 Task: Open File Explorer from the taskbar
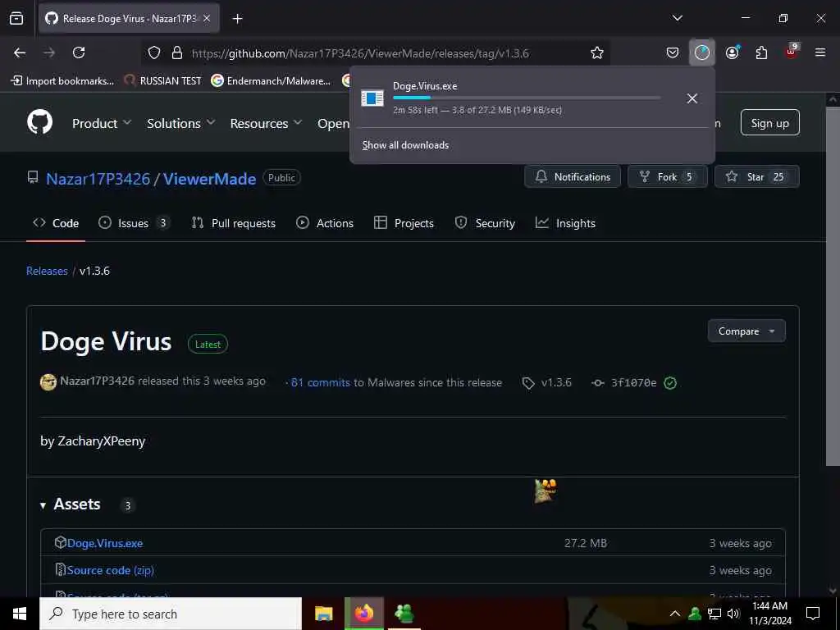tap(323, 614)
